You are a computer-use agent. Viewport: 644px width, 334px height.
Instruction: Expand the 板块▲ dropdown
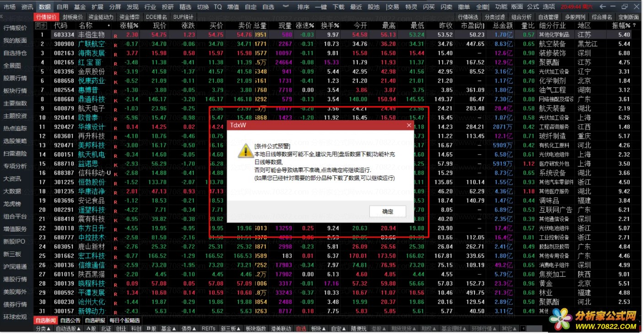tap(319, 329)
